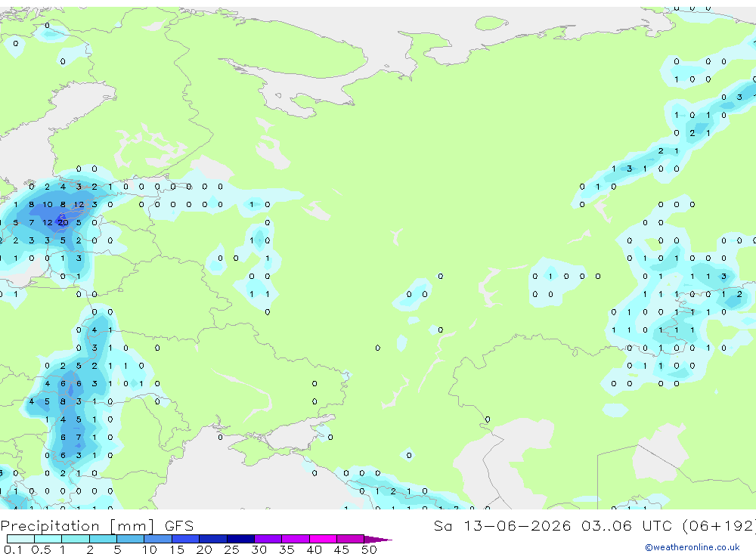Select the 20–25 mm legend color swatch
The image size is (756, 554).
click(x=213, y=539)
